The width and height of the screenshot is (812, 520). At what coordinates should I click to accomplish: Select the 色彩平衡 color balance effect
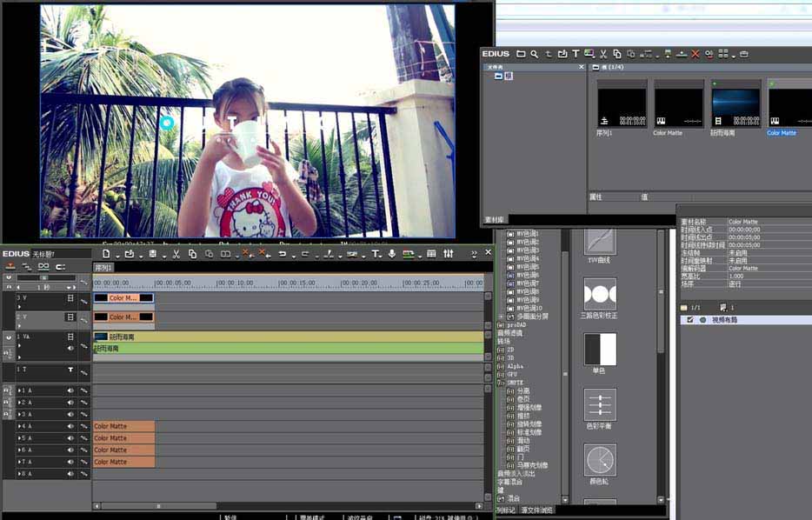tap(600, 404)
